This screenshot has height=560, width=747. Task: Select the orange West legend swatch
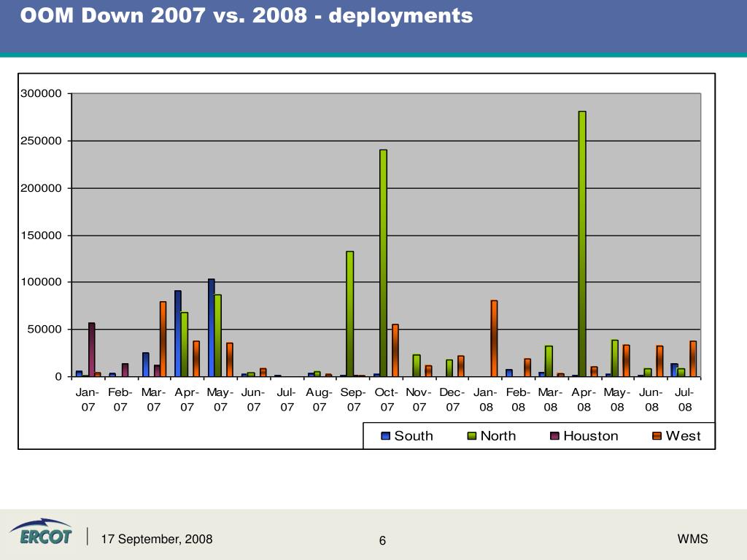(x=657, y=436)
